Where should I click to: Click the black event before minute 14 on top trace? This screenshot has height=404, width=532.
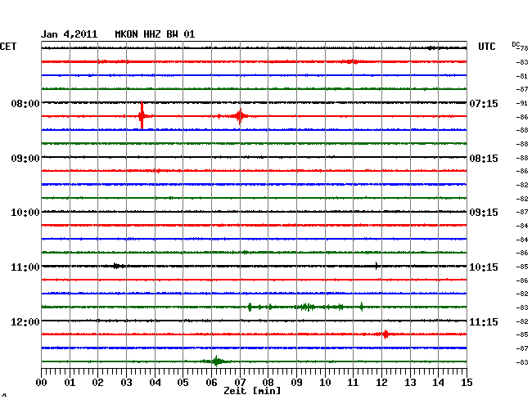click(x=431, y=48)
